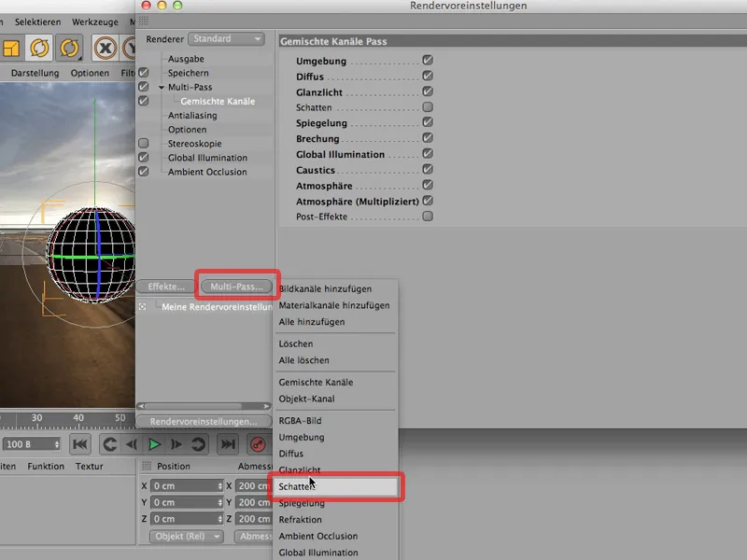This screenshot has width=747, height=560.
Task: Choose Schatten from the Multi-Pass menu
Action: tap(336, 486)
